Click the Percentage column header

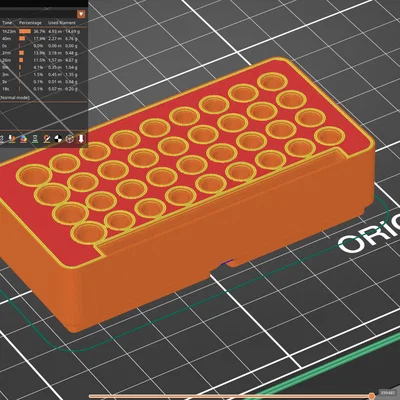point(30,23)
